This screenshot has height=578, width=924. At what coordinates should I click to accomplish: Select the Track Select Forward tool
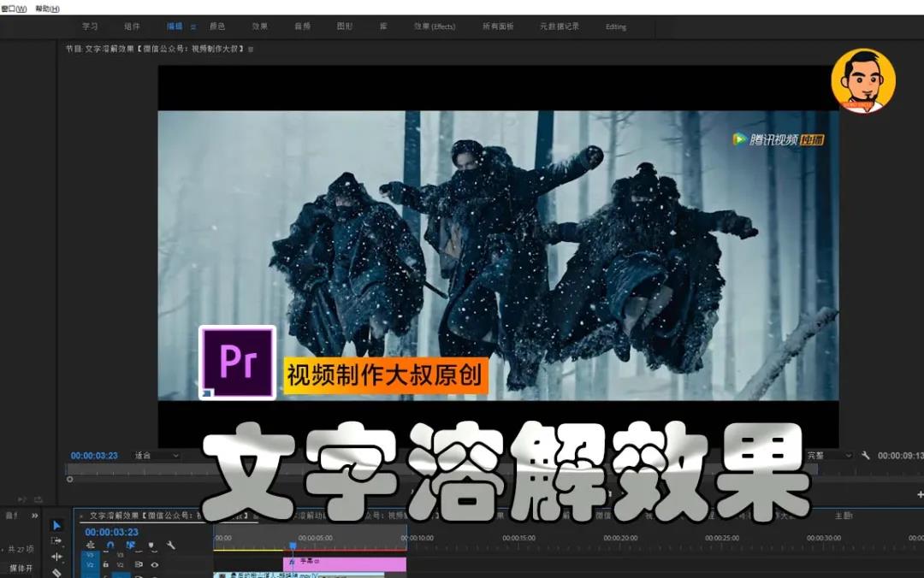(x=56, y=541)
